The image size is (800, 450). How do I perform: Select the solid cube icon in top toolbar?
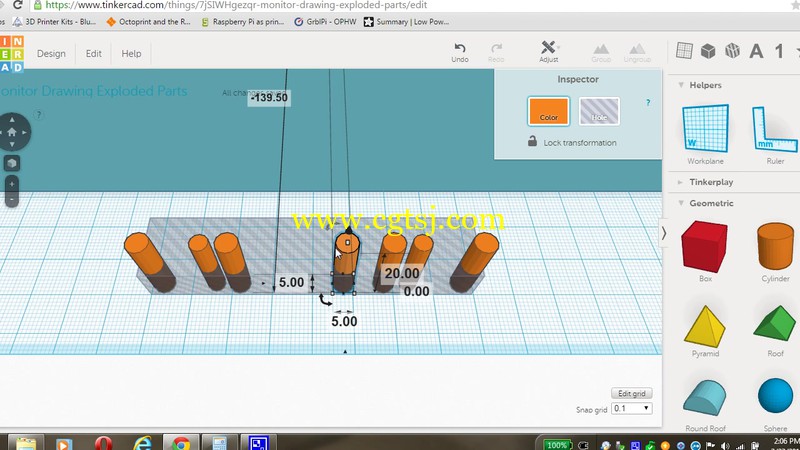click(x=708, y=51)
